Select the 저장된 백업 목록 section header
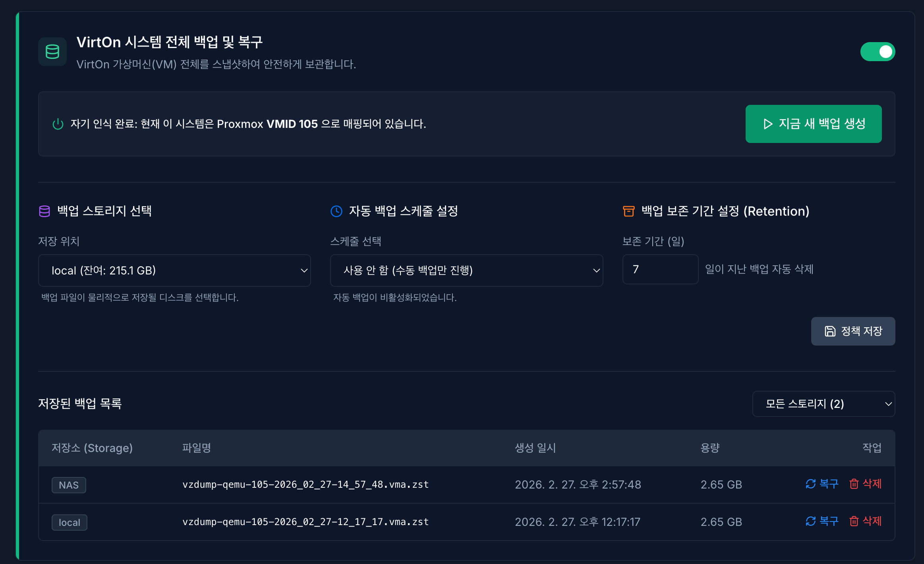 click(80, 404)
